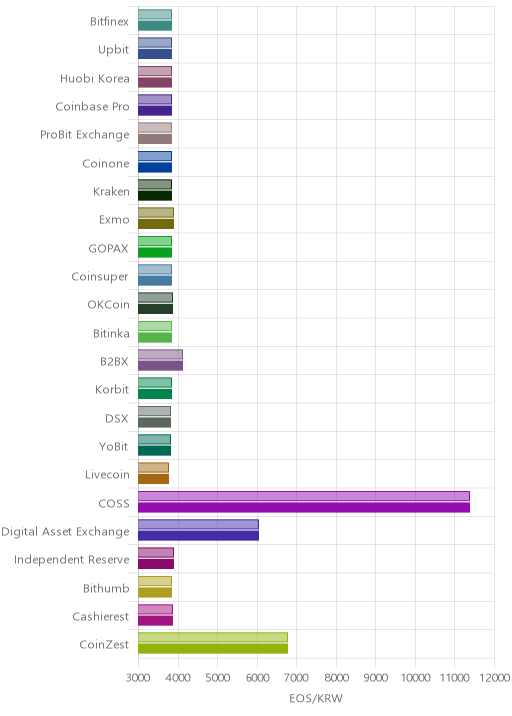512x716 pixels.
Task: Select the Coinbase Pro label
Action: pyautogui.click(x=93, y=107)
